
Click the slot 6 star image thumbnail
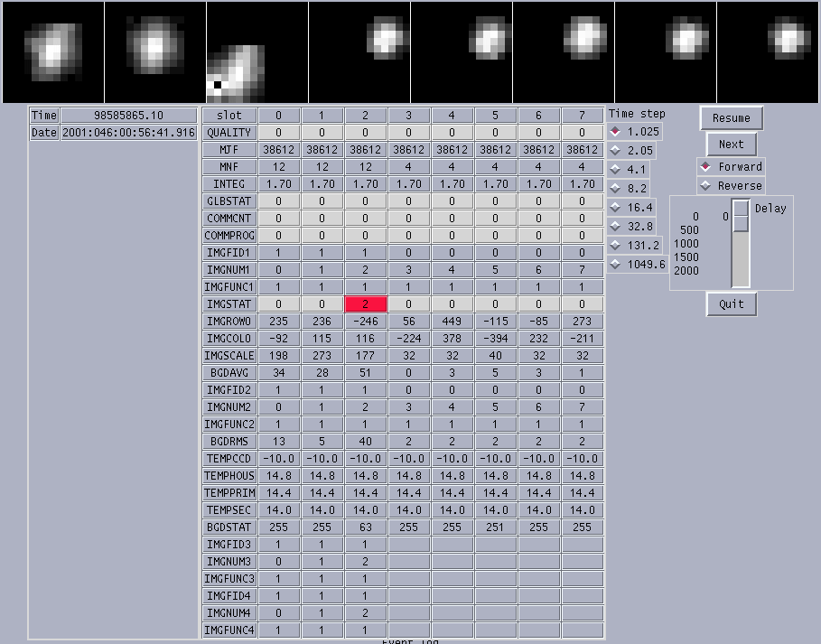coord(666,52)
